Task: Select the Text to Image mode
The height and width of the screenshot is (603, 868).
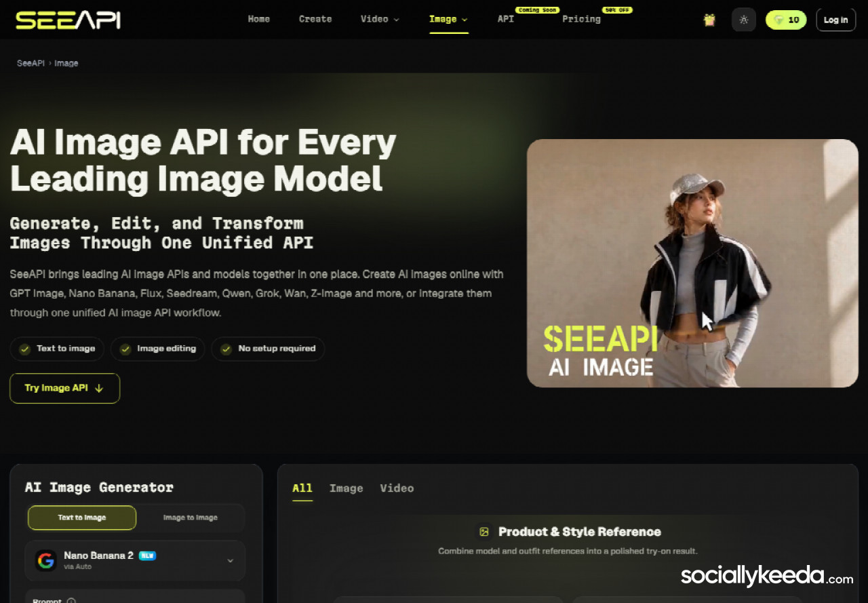Action: click(x=82, y=518)
